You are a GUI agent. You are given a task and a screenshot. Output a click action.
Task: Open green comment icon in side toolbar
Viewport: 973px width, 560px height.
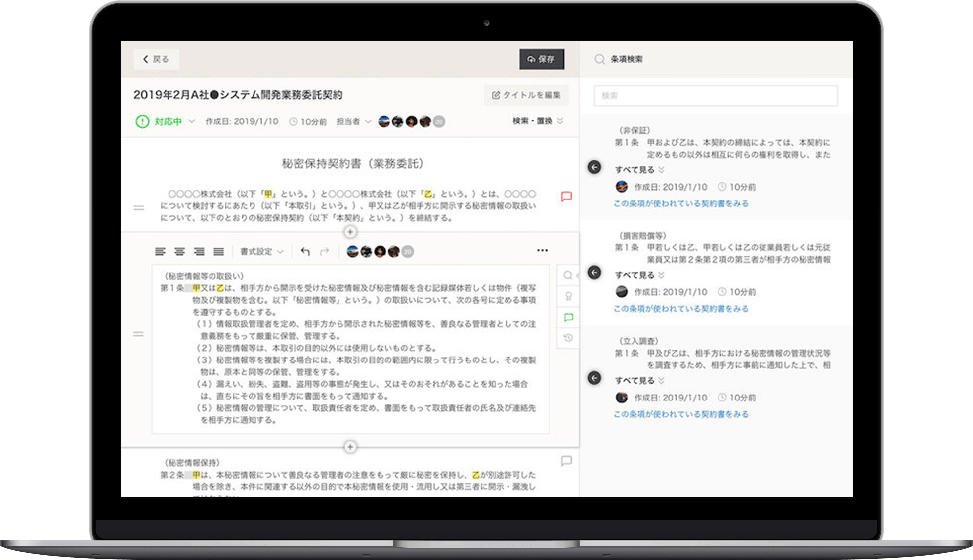click(x=568, y=318)
